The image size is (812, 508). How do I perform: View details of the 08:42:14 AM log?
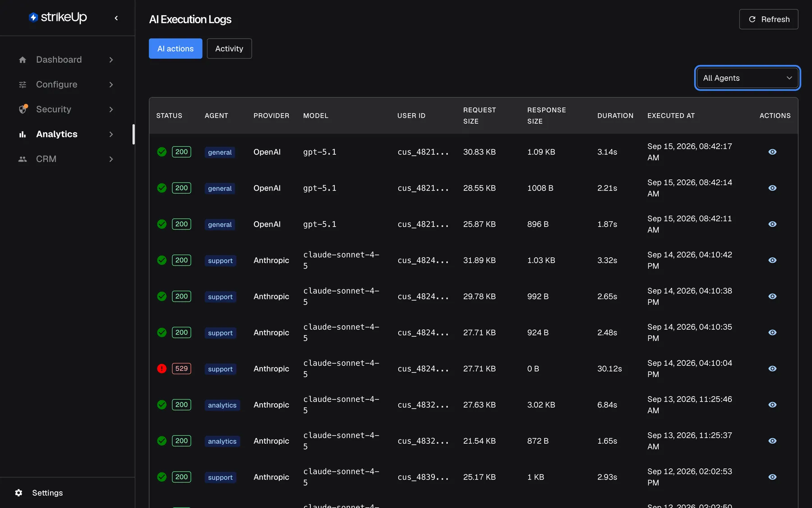point(772,188)
